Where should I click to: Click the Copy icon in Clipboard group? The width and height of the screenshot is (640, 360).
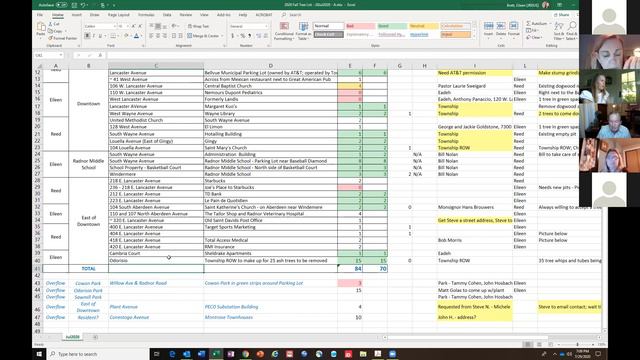click(x=51, y=31)
